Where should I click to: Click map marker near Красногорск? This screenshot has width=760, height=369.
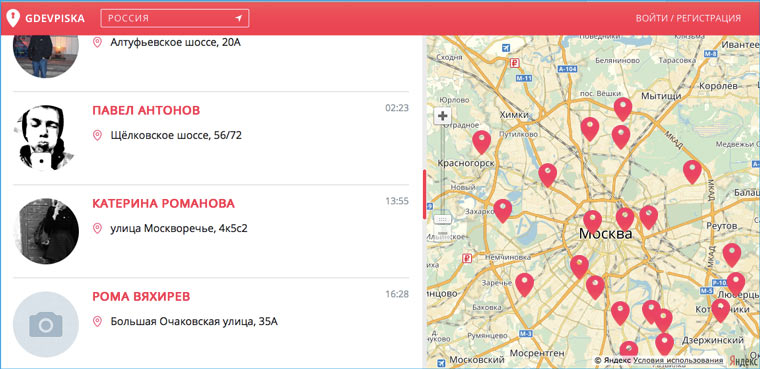point(481,142)
